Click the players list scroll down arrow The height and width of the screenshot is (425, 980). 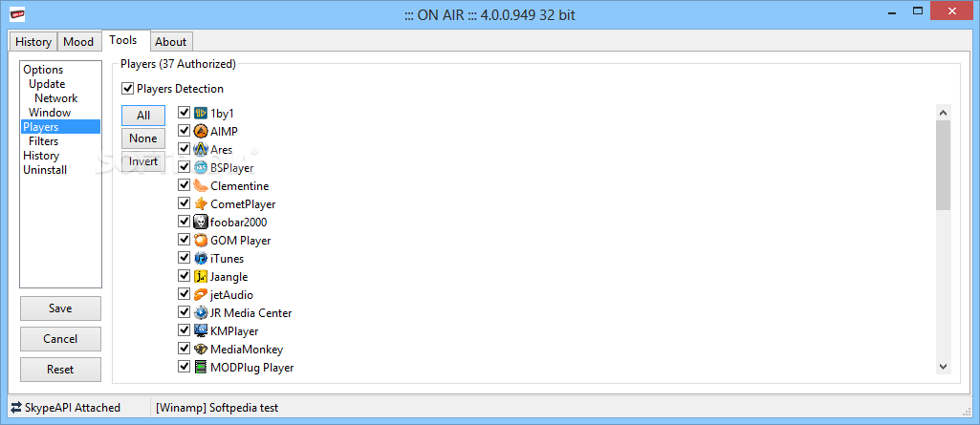(943, 367)
